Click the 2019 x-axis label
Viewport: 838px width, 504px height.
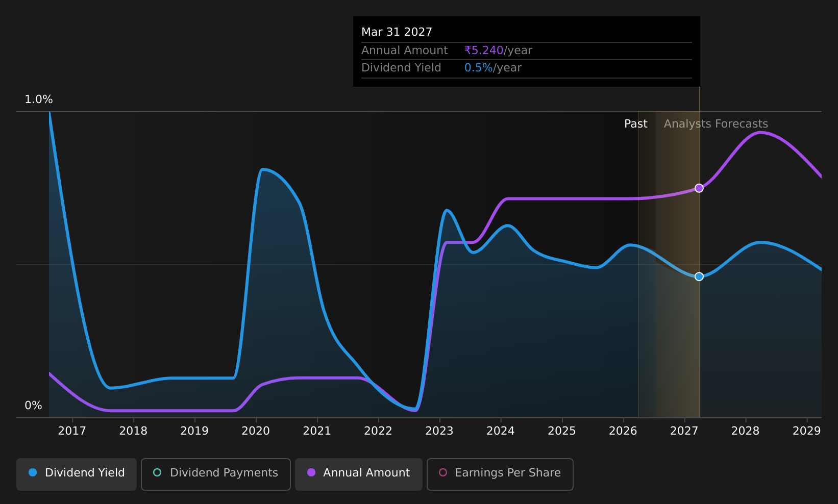click(194, 431)
